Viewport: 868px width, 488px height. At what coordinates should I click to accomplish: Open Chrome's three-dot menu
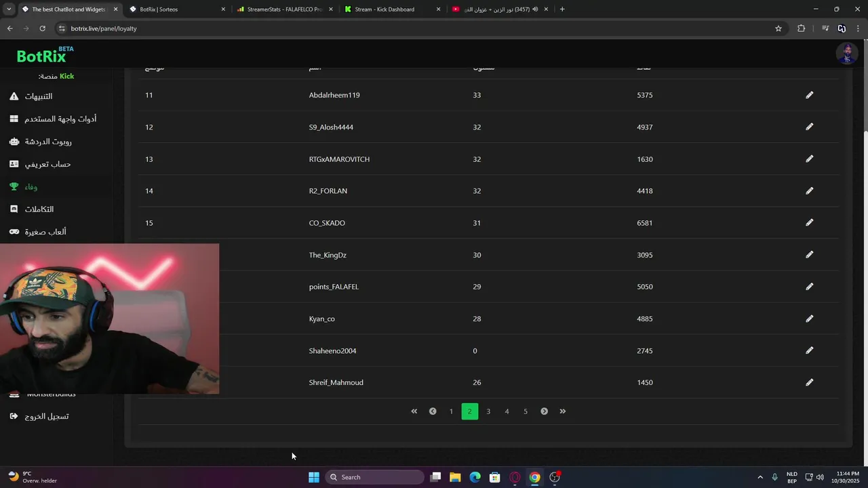coord(859,28)
